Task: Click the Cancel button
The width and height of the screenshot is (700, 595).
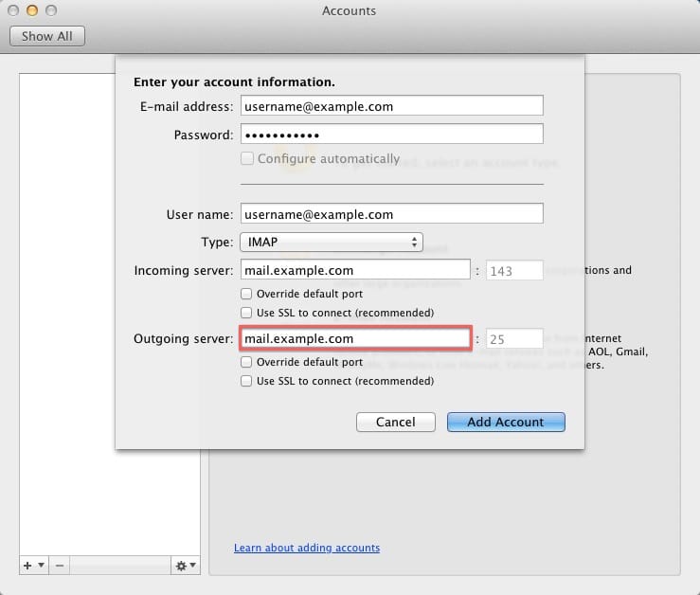Action: pos(395,423)
